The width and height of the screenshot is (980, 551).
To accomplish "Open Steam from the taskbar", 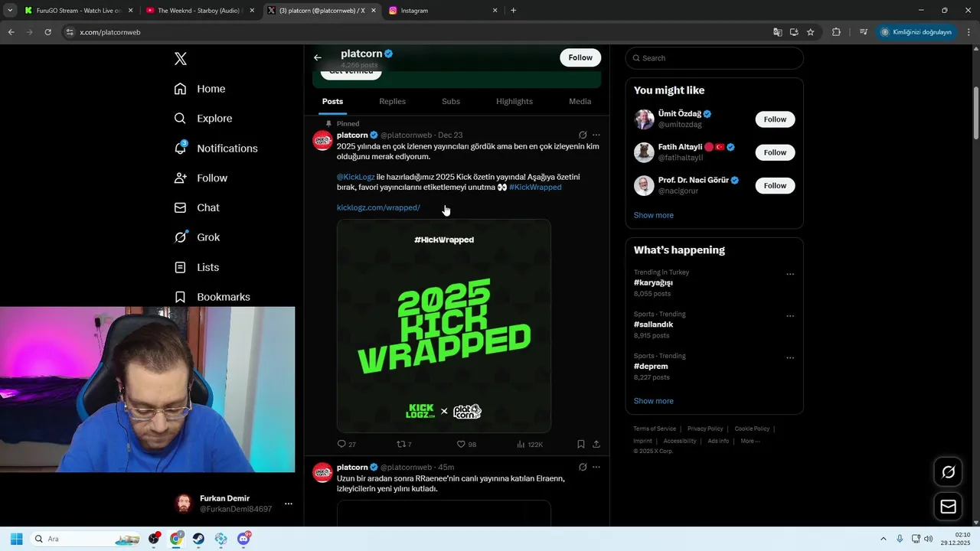I will pos(198,539).
